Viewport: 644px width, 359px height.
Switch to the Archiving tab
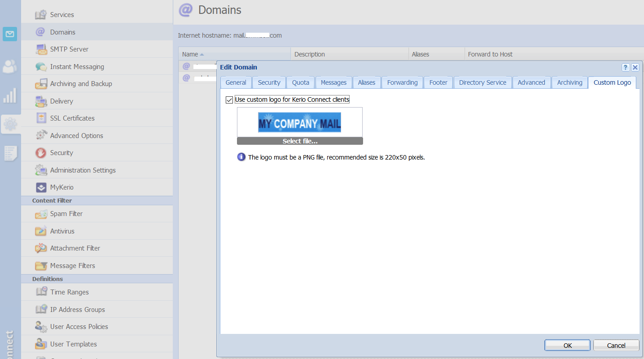tap(570, 82)
